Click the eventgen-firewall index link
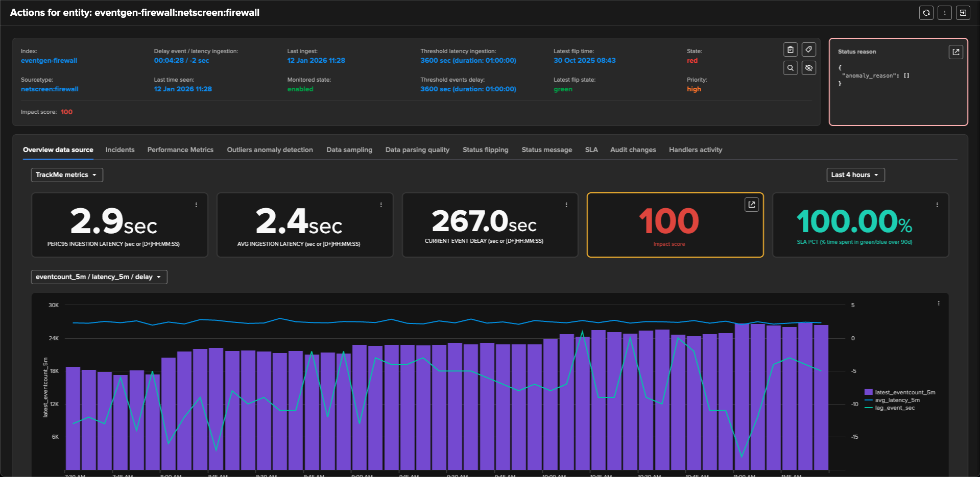This screenshot has width=980, height=477. tap(49, 61)
